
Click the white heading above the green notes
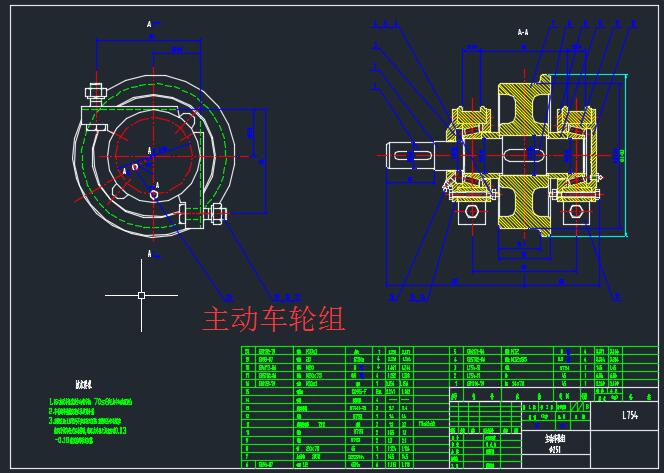pyautogui.click(x=84, y=385)
